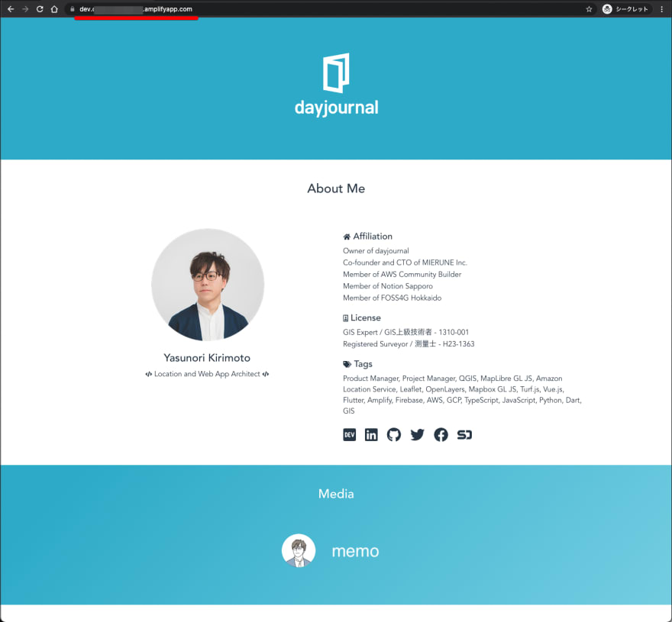The height and width of the screenshot is (622, 672).
Task: Click Member of Notion Sapporo
Action: click(x=388, y=286)
